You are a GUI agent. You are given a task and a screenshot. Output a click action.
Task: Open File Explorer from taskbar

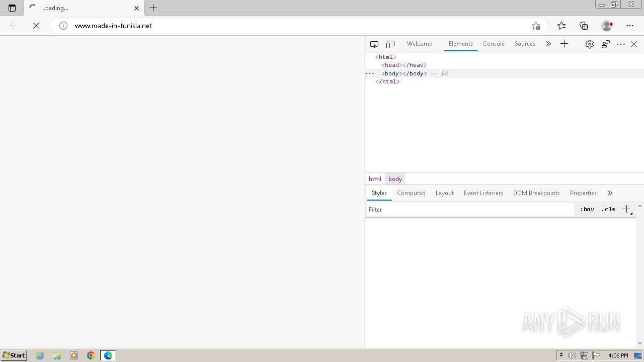pos(57,355)
